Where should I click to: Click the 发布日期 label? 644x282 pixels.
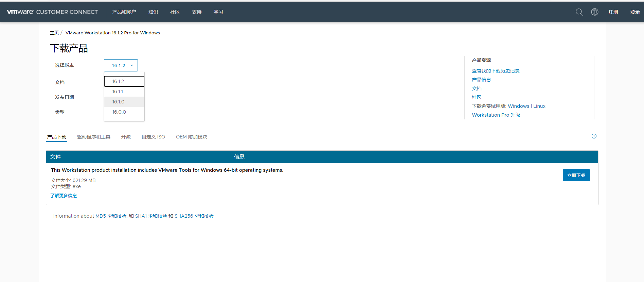(65, 97)
